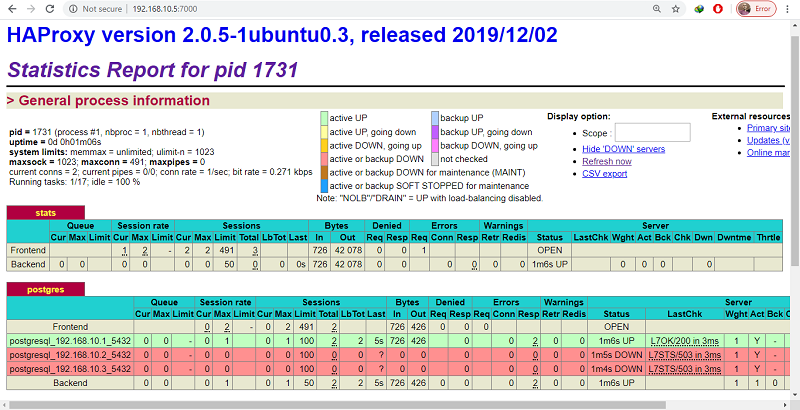Image resolution: width=800 pixels, height=410 pixels.
Task: Select the postgresql_192.168.10.2_5432 server row name
Action: point(70,354)
